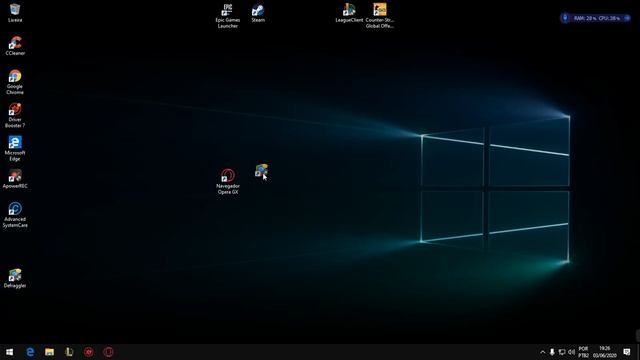Viewport: 640px width, 360px height.
Task: Select the Microsoft Edge desktop shortcut
Action: pyautogui.click(x=15, y=148)
